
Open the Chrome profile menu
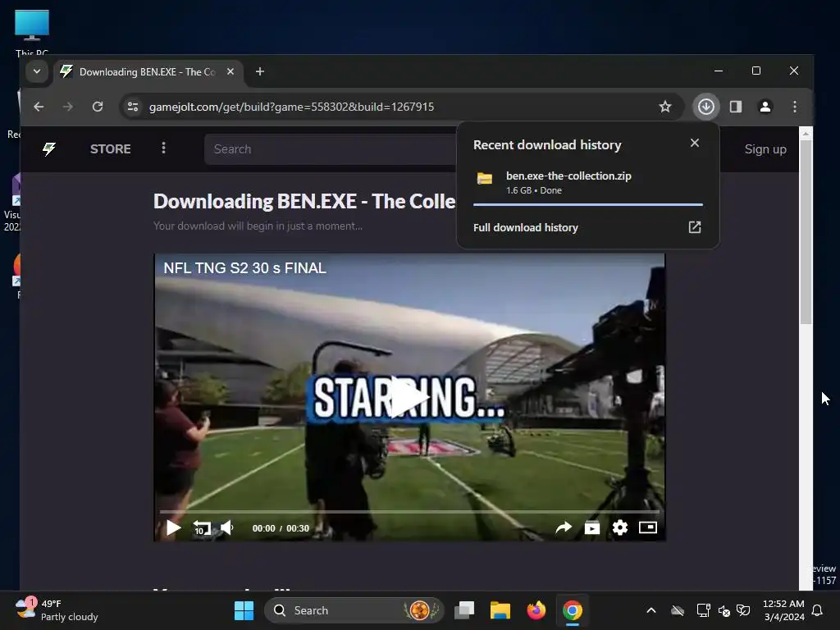click(765, 107)
